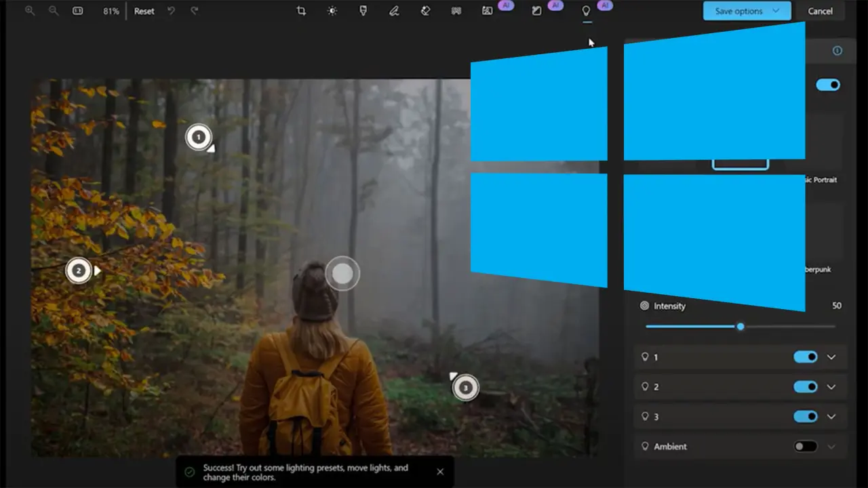Click the zoom in magnifier icon
868x488 pixels.
[x=30, y=11]
